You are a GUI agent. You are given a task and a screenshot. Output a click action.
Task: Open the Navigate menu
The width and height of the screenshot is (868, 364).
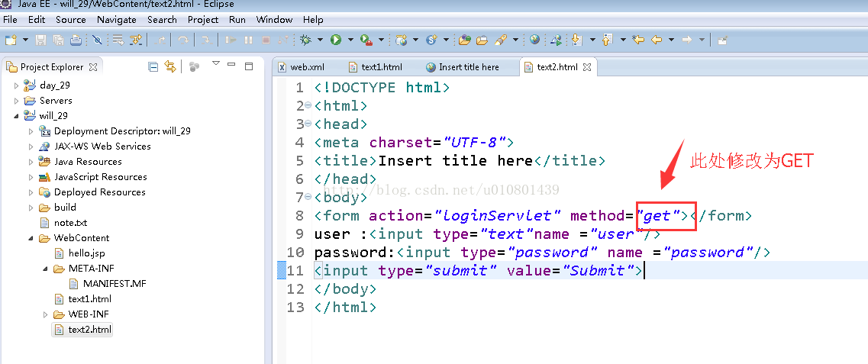click(x=117, y=19)
